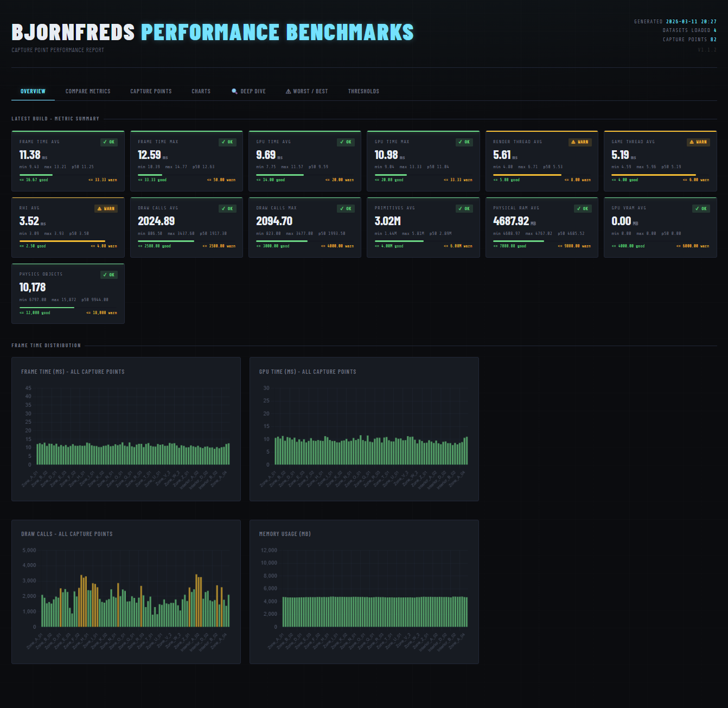Click the OK badge on Frame Time Avg card

[109, 142]
